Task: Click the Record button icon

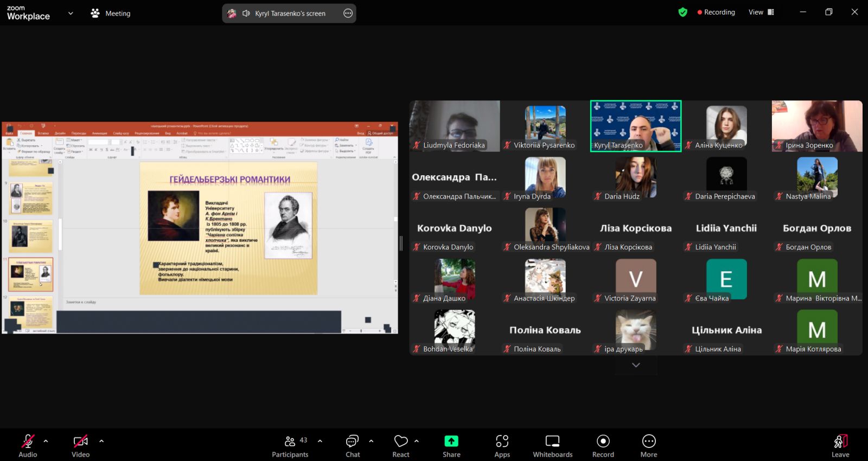Action: (603, 441)
